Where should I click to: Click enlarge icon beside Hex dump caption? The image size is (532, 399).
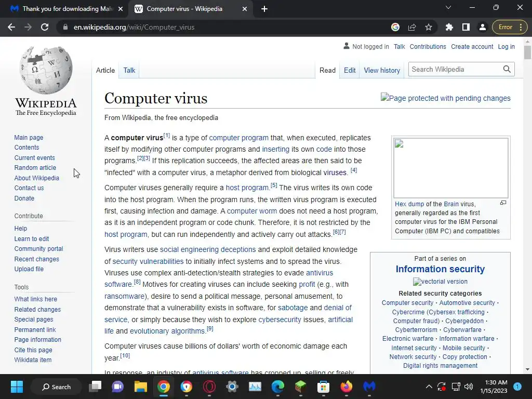pyautogui.click(x=503, y=203)
